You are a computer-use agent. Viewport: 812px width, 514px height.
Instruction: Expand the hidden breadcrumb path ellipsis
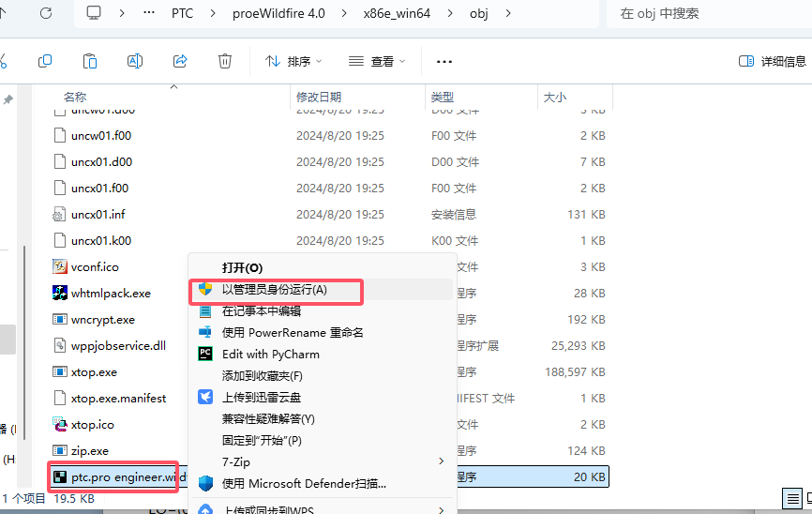click(x=149, y=13)
